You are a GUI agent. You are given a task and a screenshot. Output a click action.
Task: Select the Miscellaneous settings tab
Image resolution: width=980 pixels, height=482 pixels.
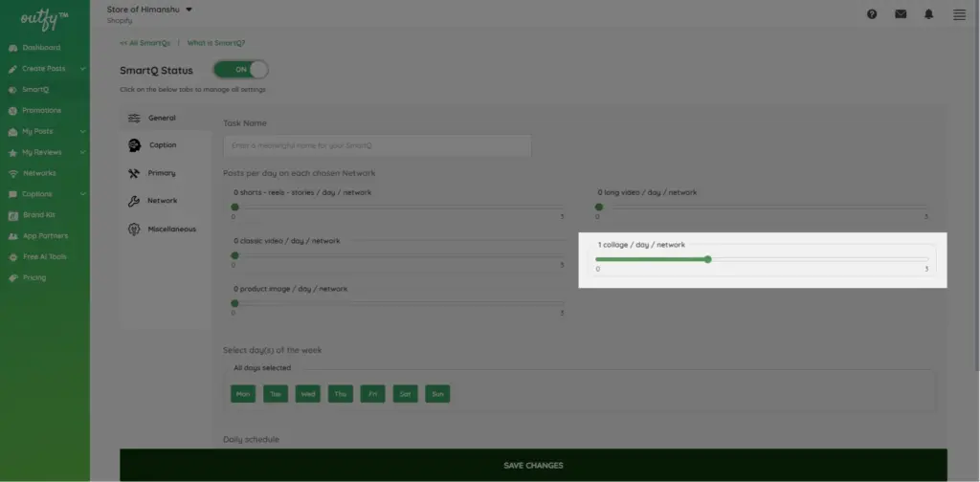[171, 230]
